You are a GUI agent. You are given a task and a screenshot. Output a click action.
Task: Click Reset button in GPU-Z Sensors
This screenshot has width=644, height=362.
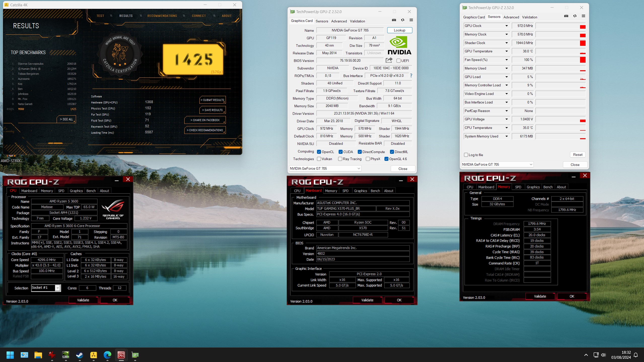[x=578, y=155]
